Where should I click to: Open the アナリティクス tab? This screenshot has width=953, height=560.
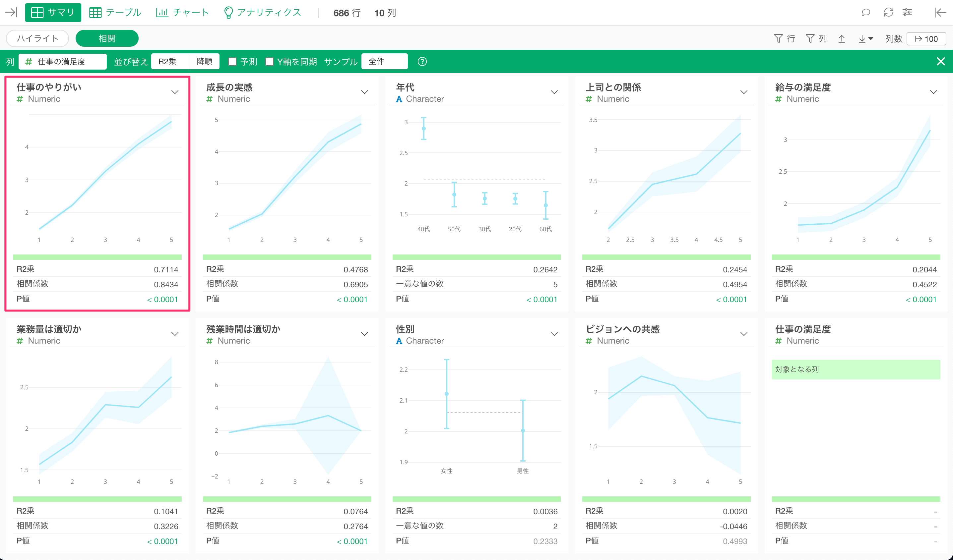(263, 13)
